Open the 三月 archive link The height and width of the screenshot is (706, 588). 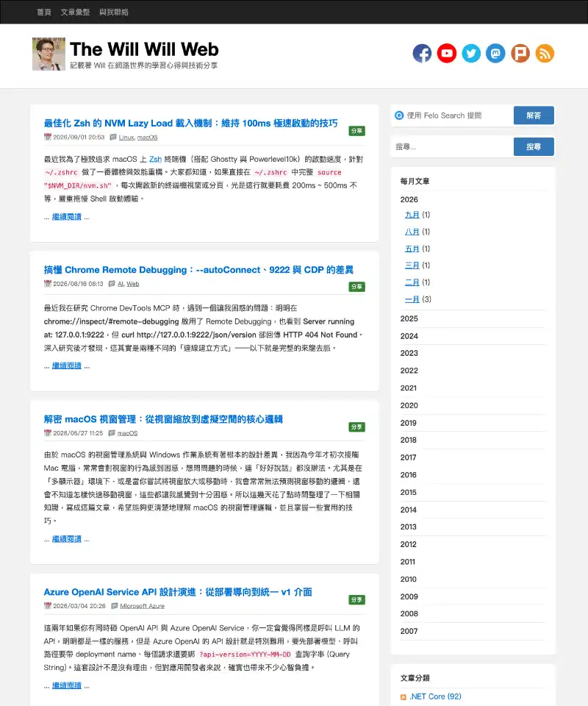click(412, 265)
